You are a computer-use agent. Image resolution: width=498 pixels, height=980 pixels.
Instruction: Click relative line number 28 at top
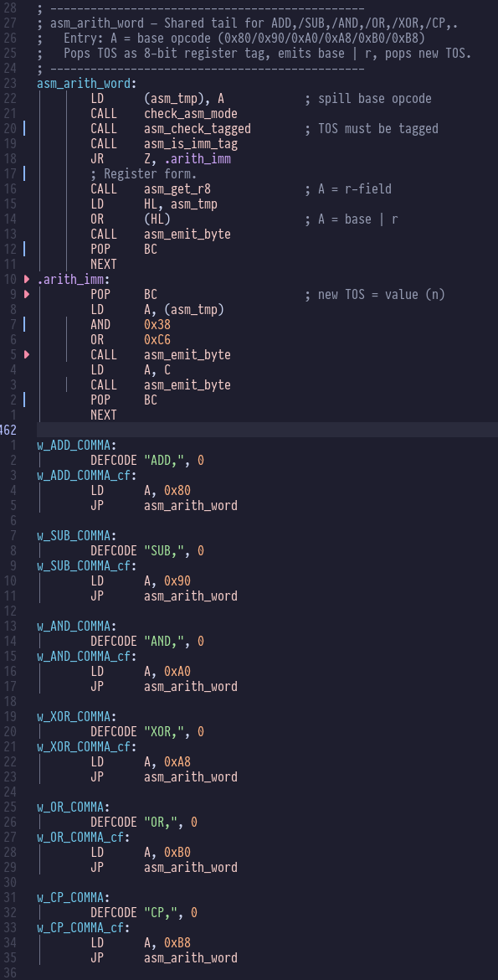pyautogui.click(x=10, y=8)
